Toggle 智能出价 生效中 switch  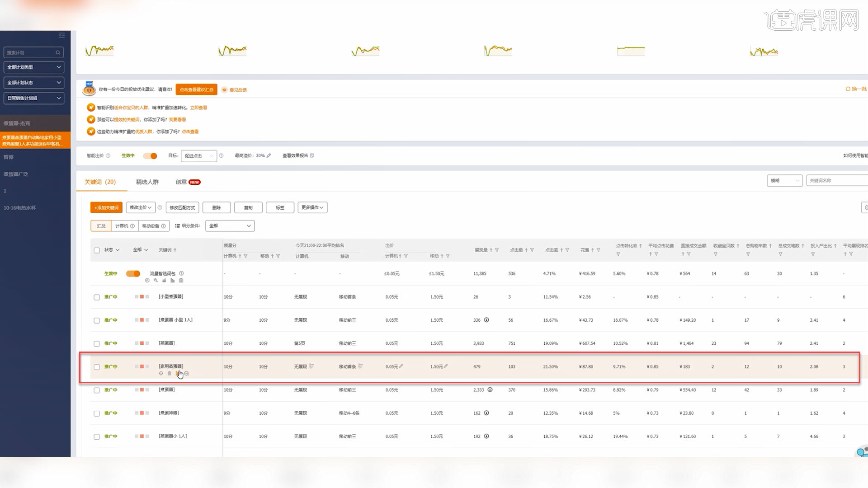coord(150,155)
